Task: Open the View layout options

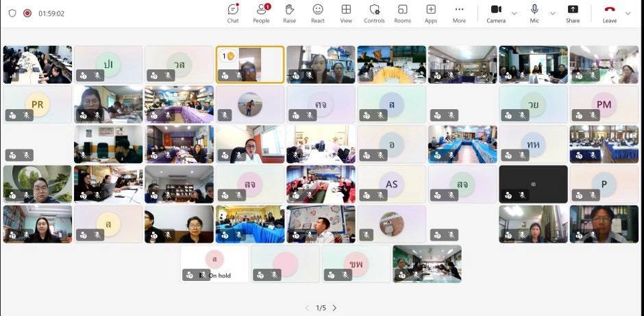Action: [346, 14]
